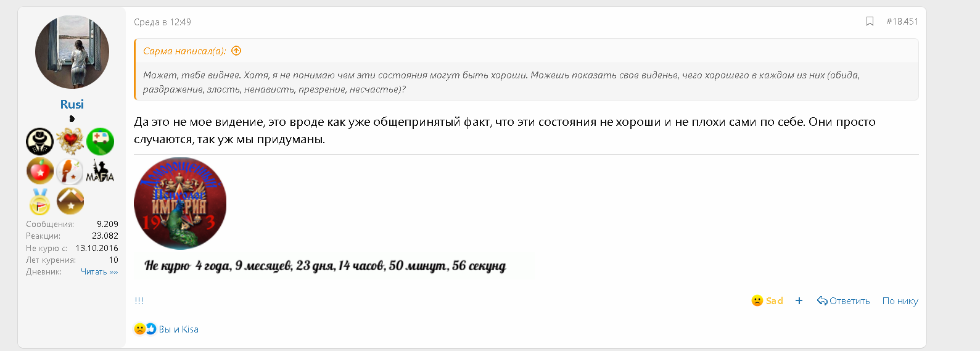The image size is (980, 351).
Task: Open the diary via Читать »» link
Action: point(99,272)
